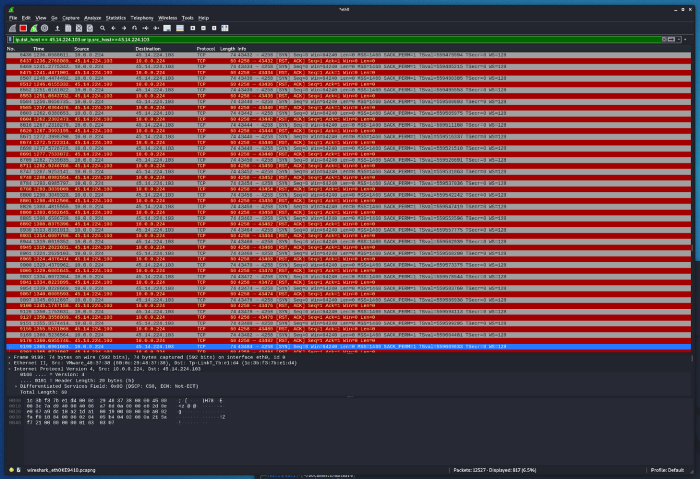Expand the Differentiated Services Field row
The height and width of the screenshot is (479, 700).
[16, 386]
